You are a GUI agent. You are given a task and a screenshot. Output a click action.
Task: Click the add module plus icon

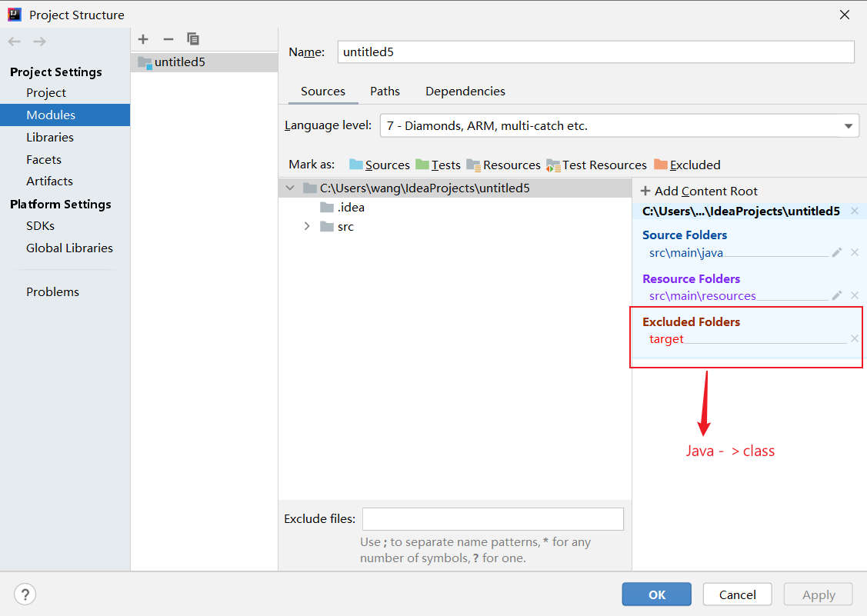(x=143, y=39)
